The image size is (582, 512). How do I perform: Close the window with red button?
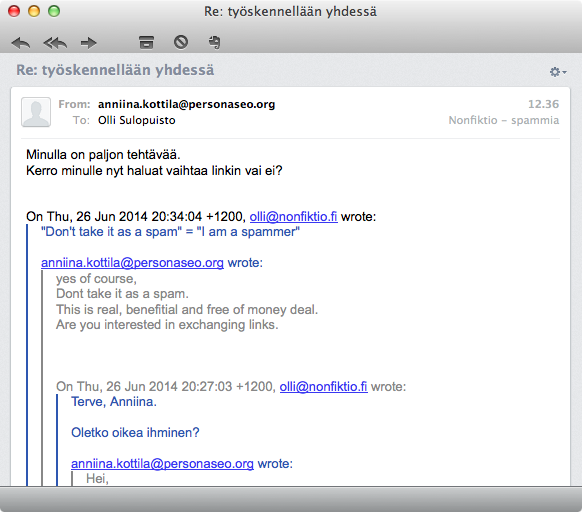14,11
